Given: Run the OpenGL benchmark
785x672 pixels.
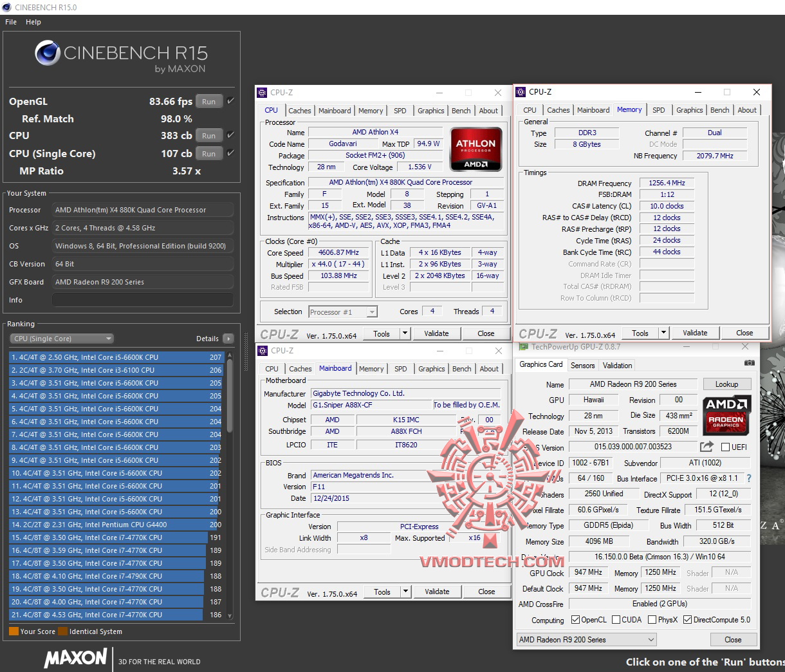Looking at the screenshot, I should [x=209, y=101].
